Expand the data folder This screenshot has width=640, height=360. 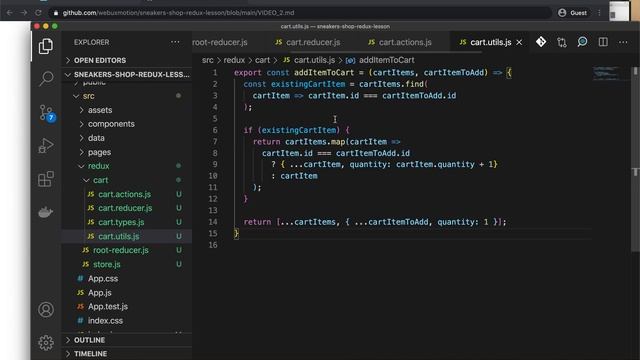(127, 138)
